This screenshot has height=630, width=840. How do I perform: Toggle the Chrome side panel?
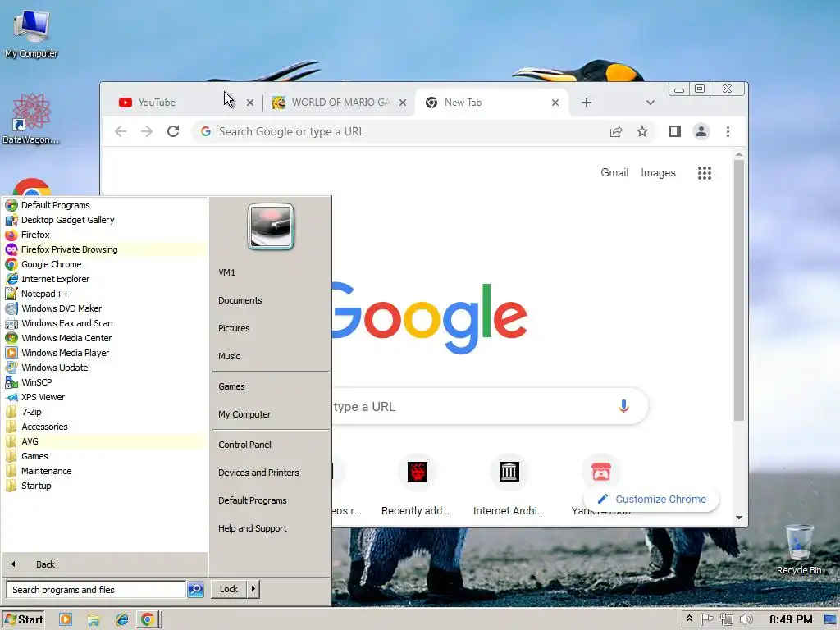[x=674, y=131]
